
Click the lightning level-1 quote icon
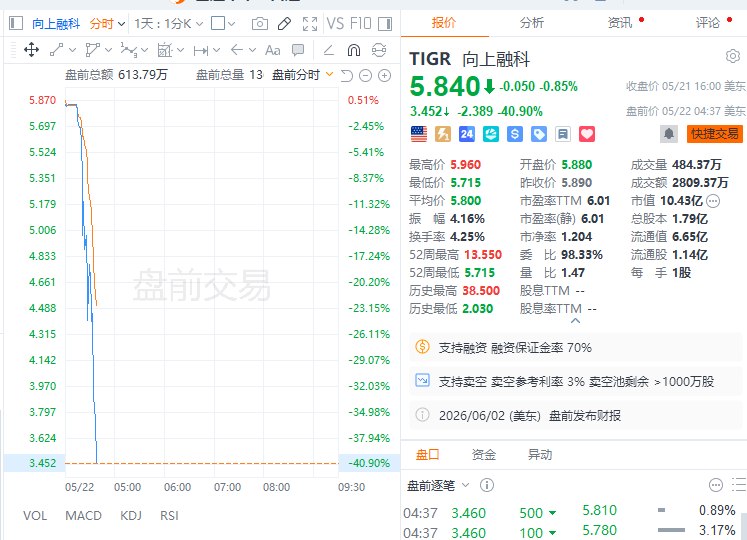tap(443, 134)
